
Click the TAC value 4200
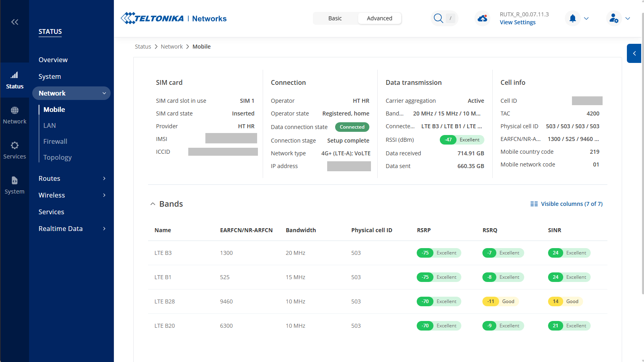(593, 113)
